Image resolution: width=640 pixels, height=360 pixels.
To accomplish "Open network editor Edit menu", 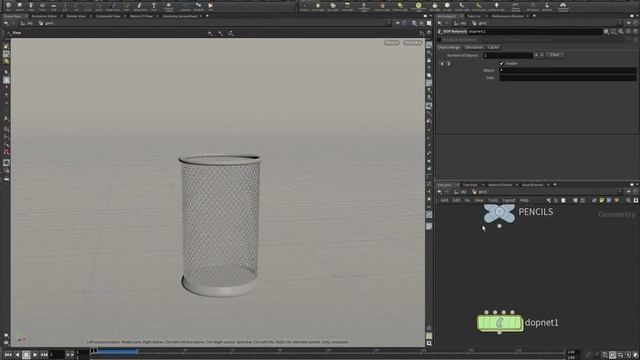I will point(456,200).
